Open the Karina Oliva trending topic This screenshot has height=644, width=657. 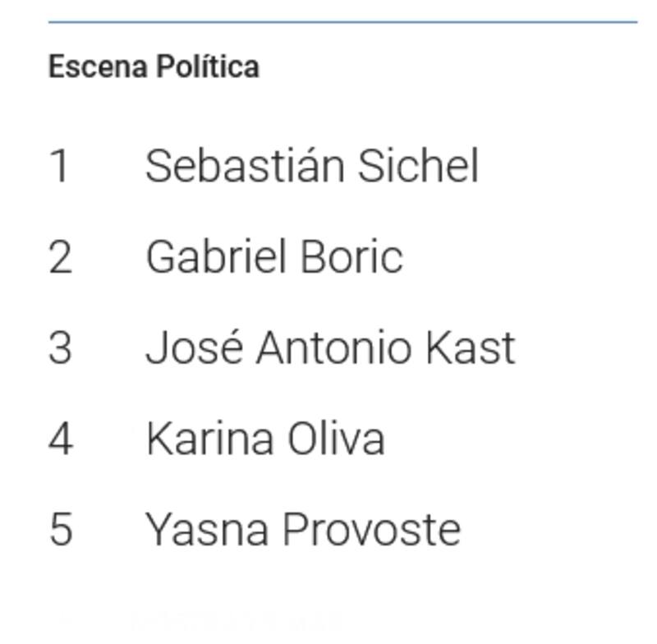(x=264, y=438)
